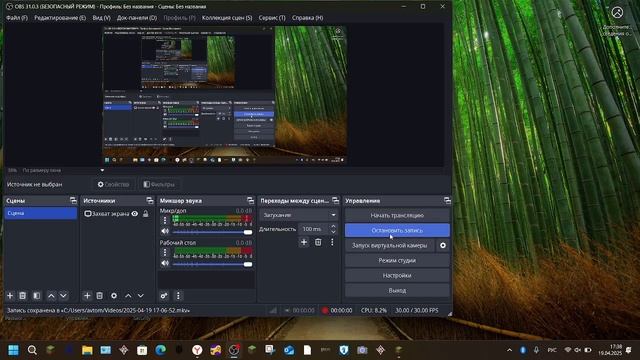Pop out the Управление dock panel
Screen dimensions: 640x360
coord(447,200)
